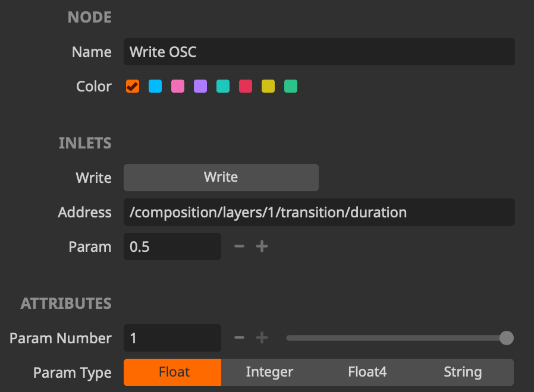This screenshot has height=392, width=534.
Task: Set node color to purple
Action: tap(200, 87)
